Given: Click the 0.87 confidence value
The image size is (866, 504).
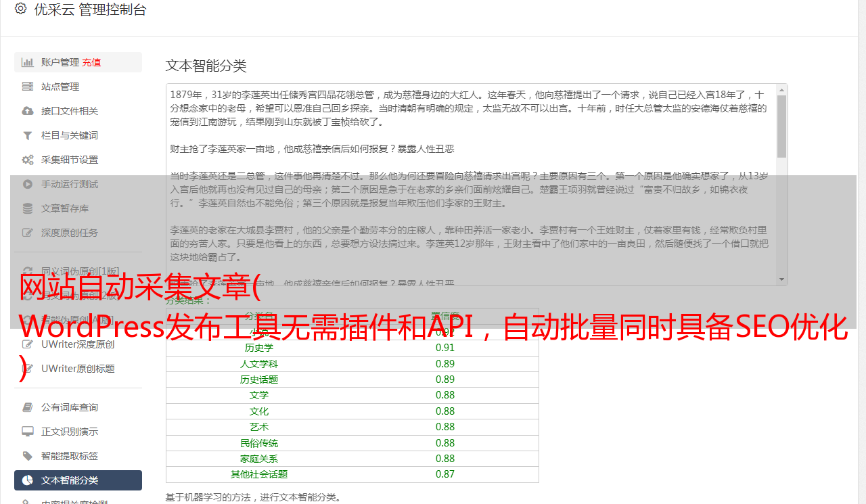Looking at the screenshot, I should tap(445, 474).
